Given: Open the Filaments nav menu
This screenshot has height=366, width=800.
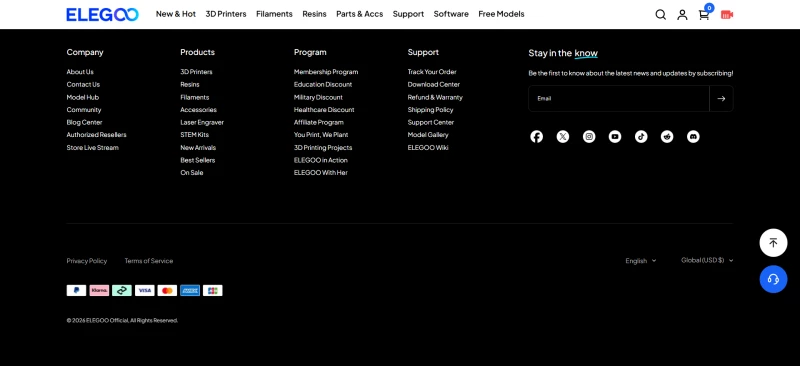Looking at the screenshot, I should coord(274,14).
